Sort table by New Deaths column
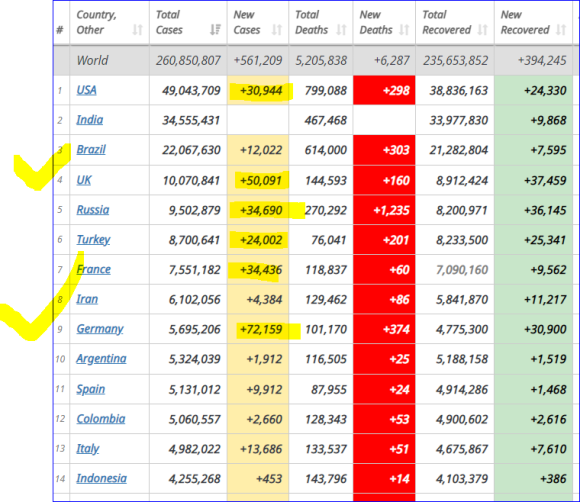Screen dimensions: 580x502 (x=404, y=30)
